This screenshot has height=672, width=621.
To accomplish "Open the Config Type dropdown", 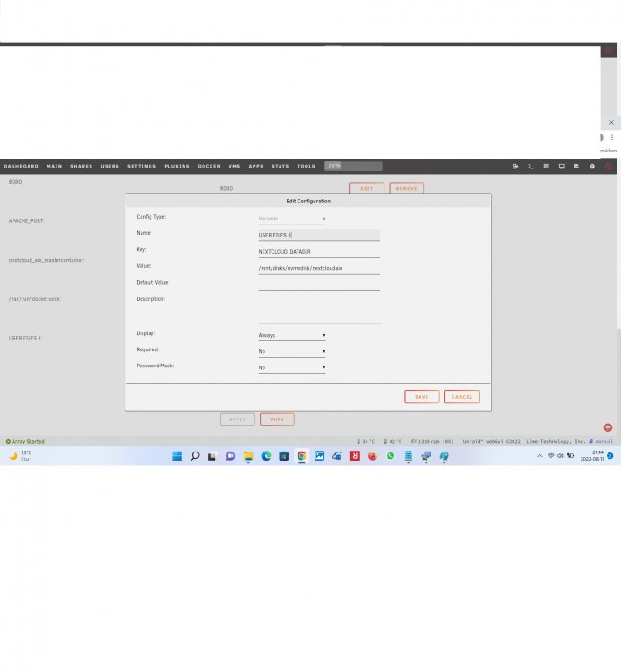I will tap(292, 219).
